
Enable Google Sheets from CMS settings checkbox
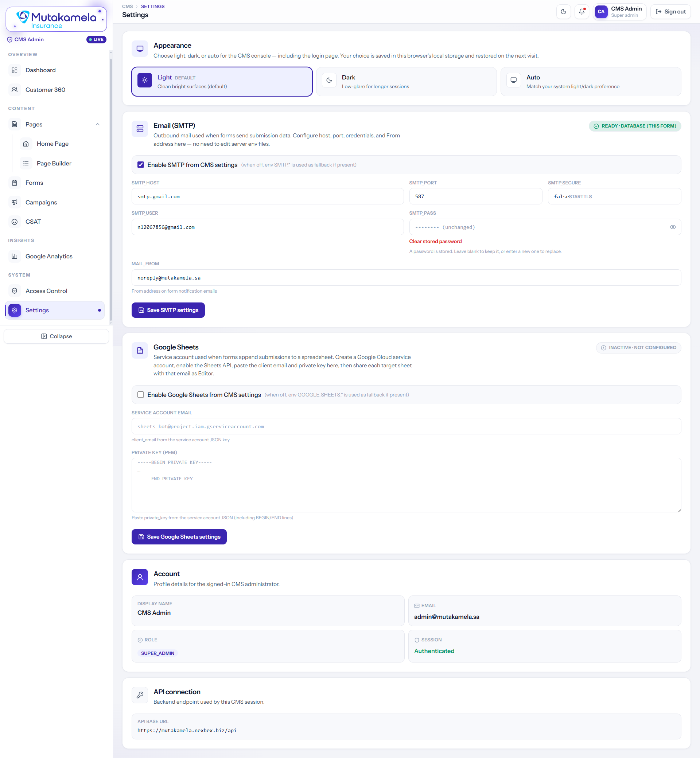[140, 395]
